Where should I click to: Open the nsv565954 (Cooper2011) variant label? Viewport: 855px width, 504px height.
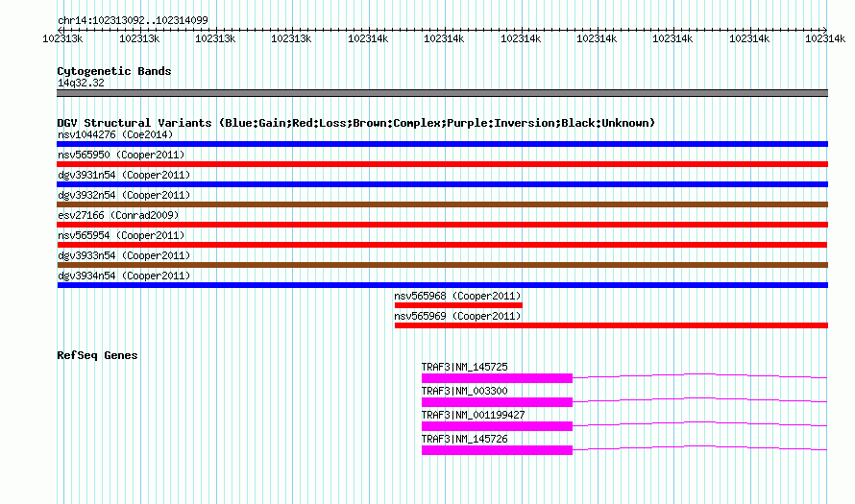[x=121, y=235]
